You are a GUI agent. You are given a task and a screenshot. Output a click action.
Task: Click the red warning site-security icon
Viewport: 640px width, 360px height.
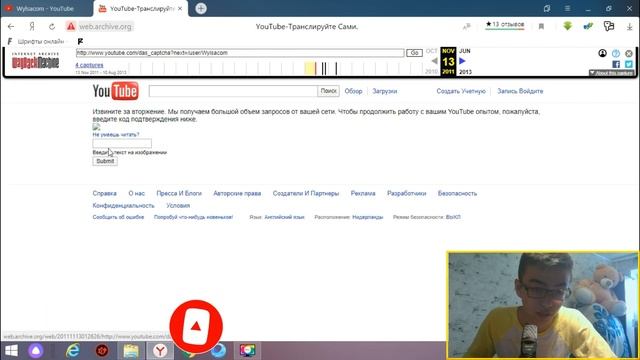(x=71, y=27)
